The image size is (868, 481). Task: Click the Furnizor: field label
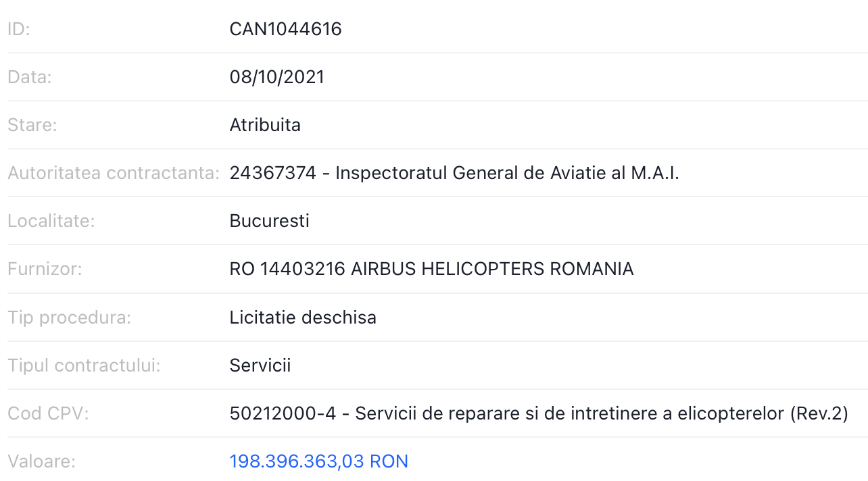click(45, 269)
